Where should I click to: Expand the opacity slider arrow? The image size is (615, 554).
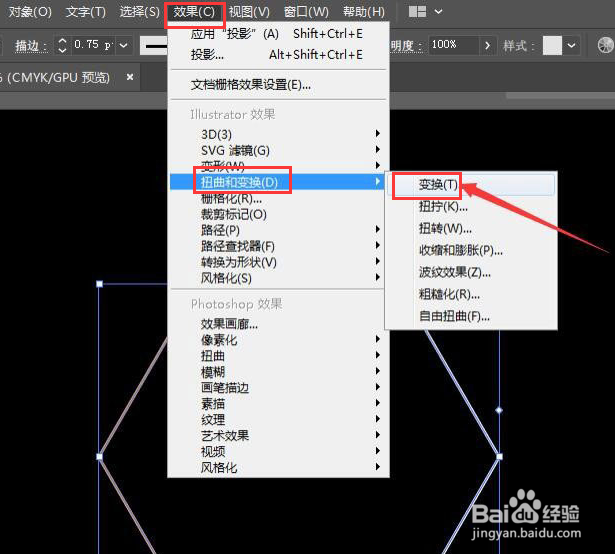point(488,46)
